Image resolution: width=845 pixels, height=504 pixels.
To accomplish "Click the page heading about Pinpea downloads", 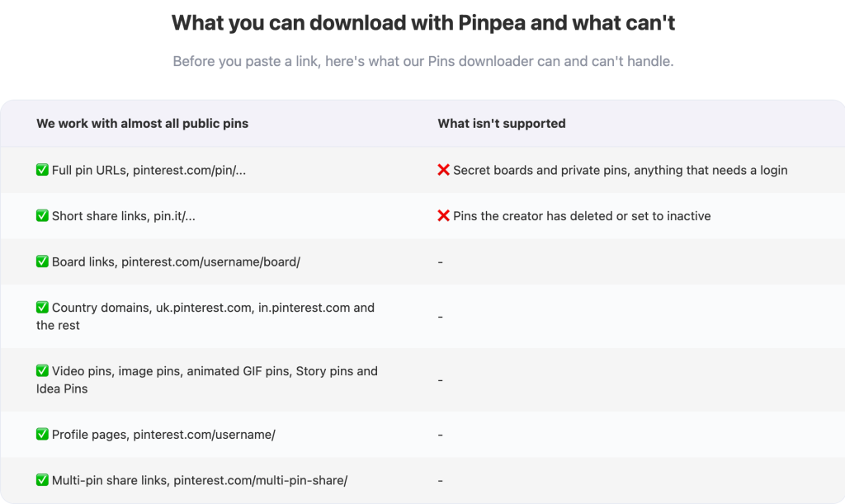I will click(x=423, y=23).
